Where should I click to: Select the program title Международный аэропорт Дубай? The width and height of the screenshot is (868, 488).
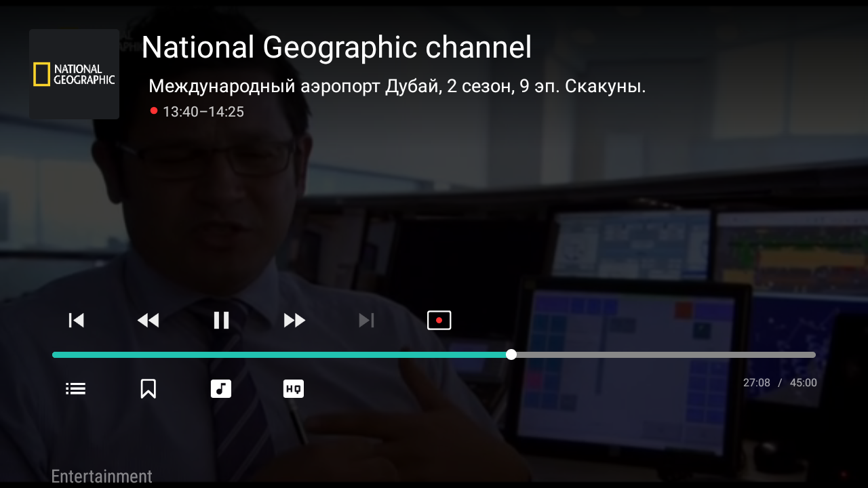(x=397, y=87)
